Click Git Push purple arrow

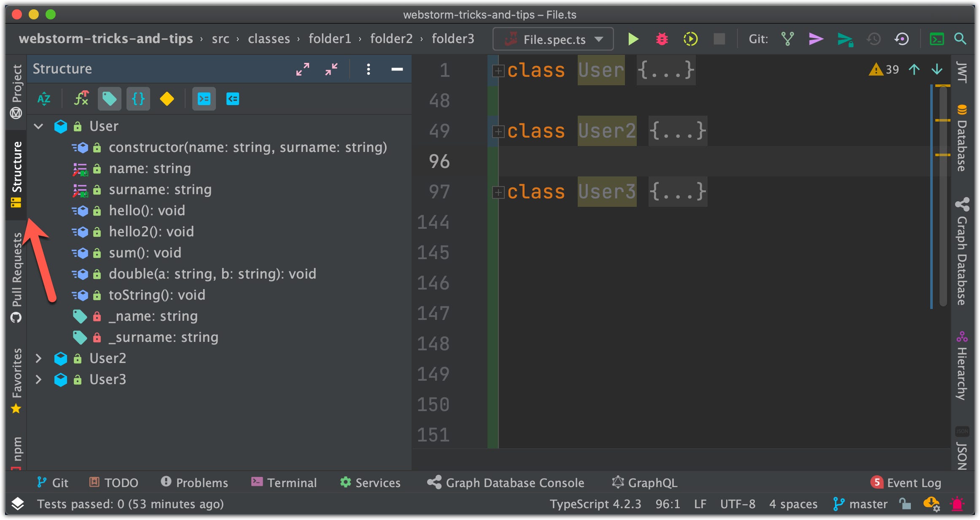(816, 39)
